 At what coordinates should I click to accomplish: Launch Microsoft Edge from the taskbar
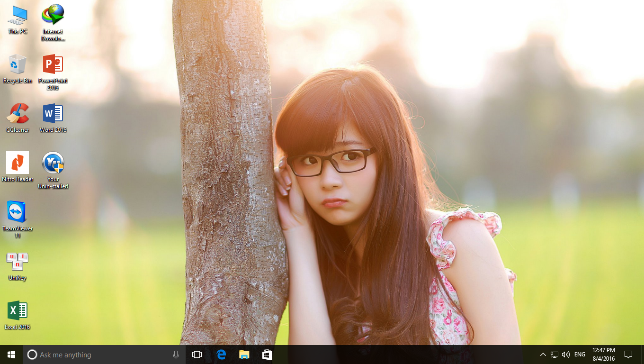coord(221,354)
